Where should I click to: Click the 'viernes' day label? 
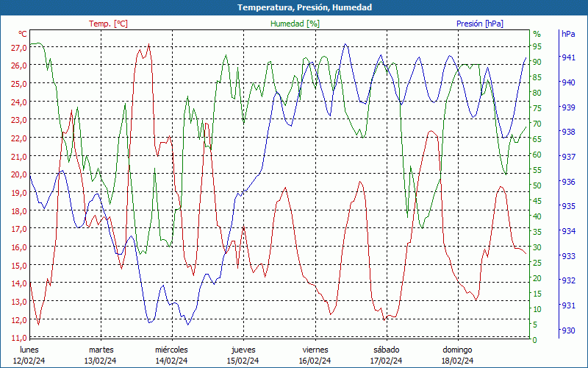(315, 350)
